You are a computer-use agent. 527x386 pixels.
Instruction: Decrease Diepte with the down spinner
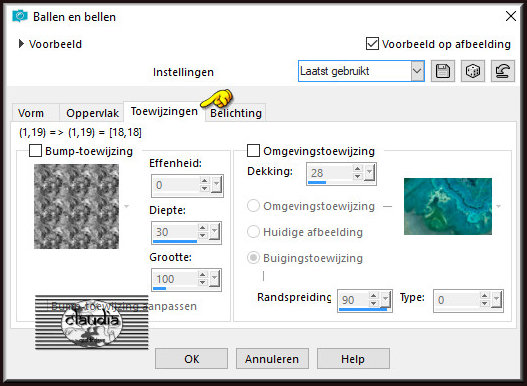(x=202, y=235)
